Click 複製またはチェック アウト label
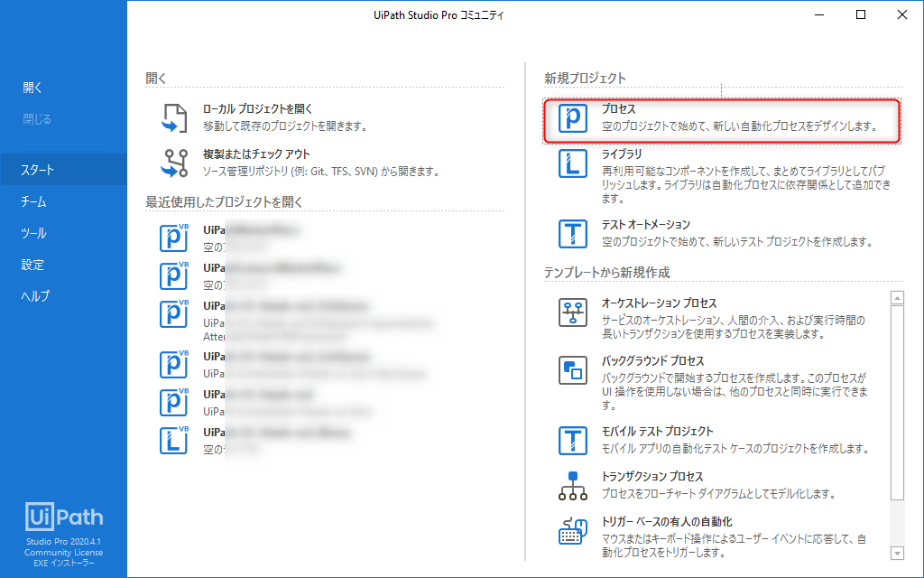The height and width of the screenshot is (578, 924). coord(256,154)
